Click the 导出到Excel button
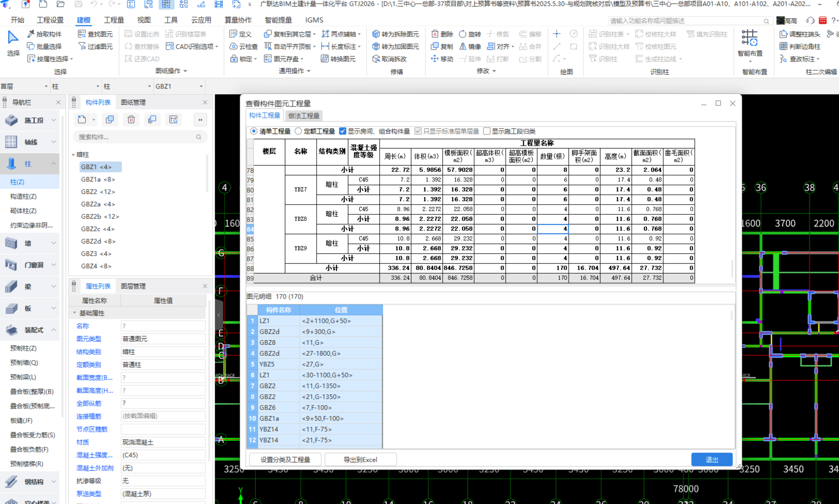Image resolution: width=839 pixels, height=504 pixels. [360, 460]
